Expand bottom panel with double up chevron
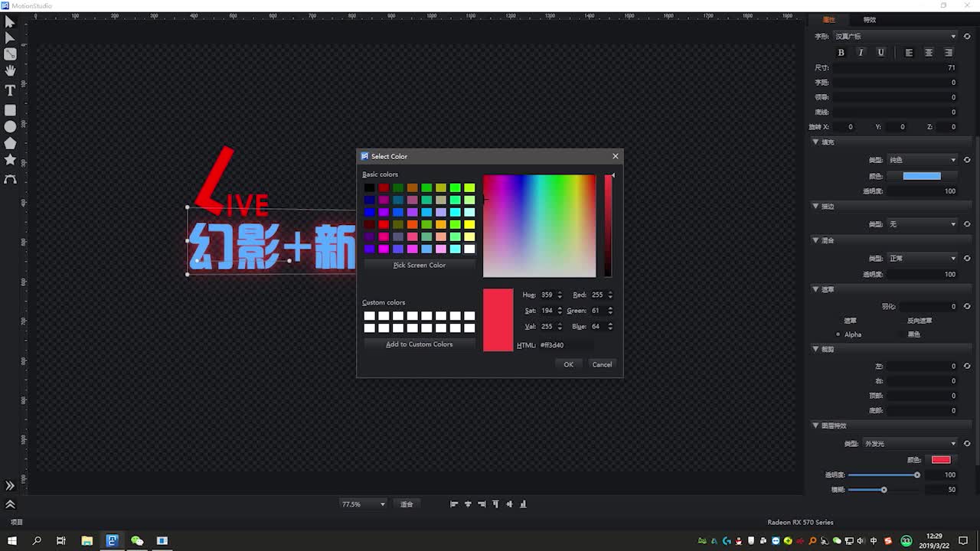 click(10, 504)
